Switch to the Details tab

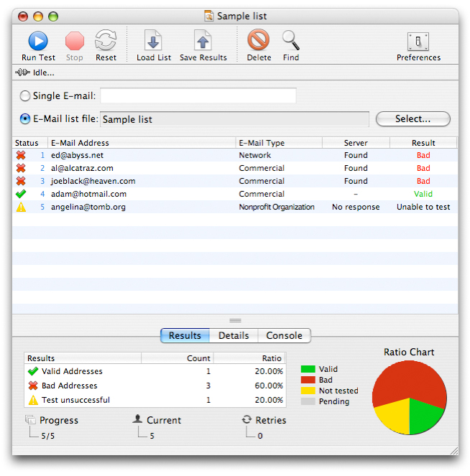[234, 335]
